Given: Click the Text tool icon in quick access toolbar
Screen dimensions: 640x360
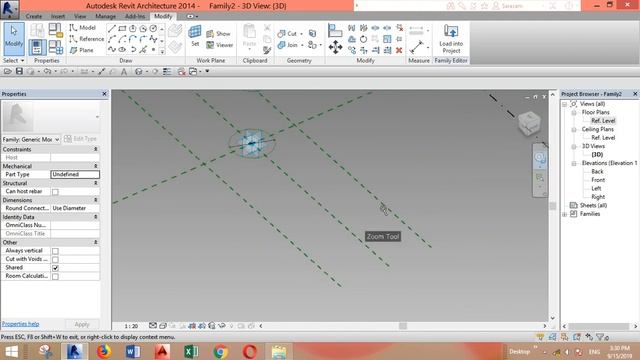Looking at the screenshot, I should 124,71.
